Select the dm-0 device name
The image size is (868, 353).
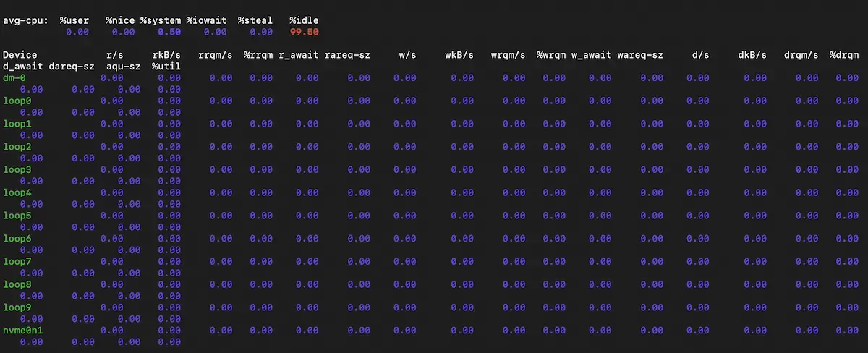pyautogui.click(x=15, y=77)
